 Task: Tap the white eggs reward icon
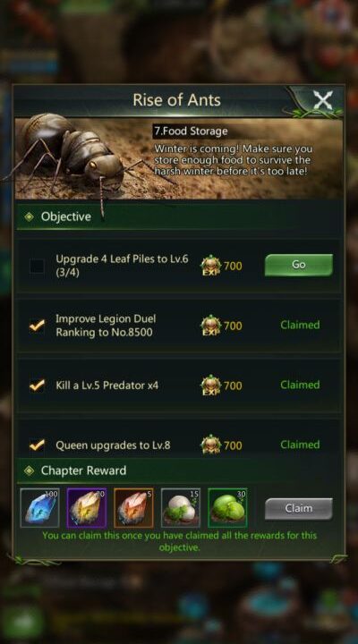pyautogui.click(x=181, y=508)
